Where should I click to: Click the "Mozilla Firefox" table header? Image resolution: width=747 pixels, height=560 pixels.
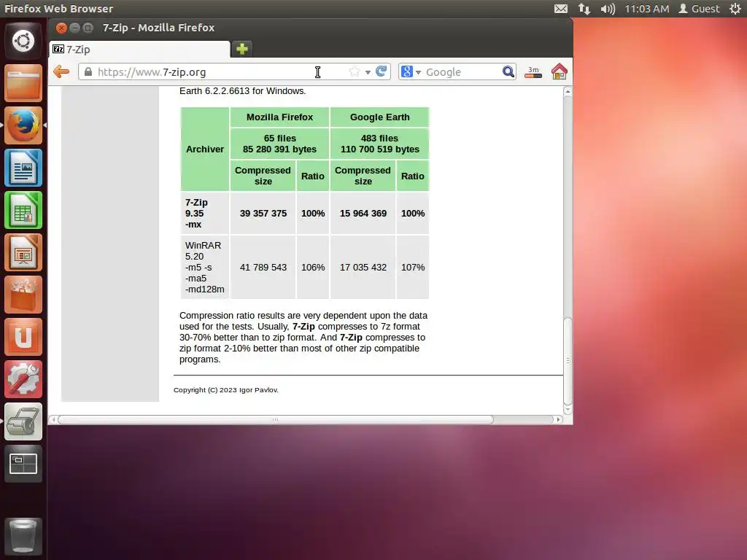point(279,117)
